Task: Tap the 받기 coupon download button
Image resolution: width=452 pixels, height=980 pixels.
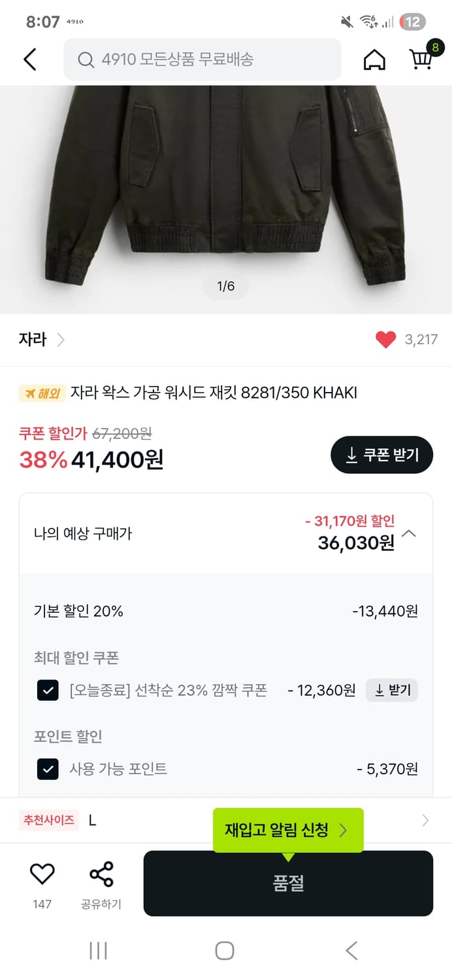Action: 392,690
